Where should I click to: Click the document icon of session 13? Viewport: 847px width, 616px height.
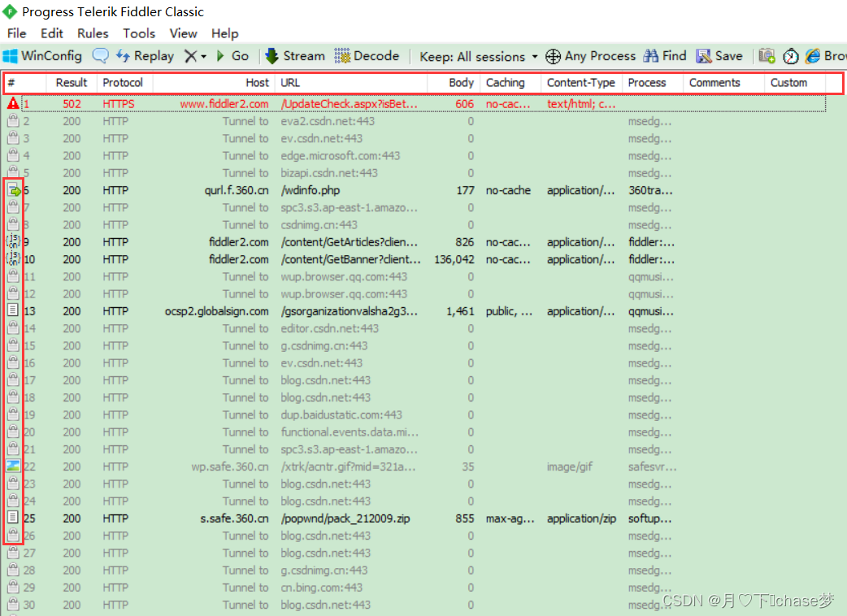pos(13,310)
